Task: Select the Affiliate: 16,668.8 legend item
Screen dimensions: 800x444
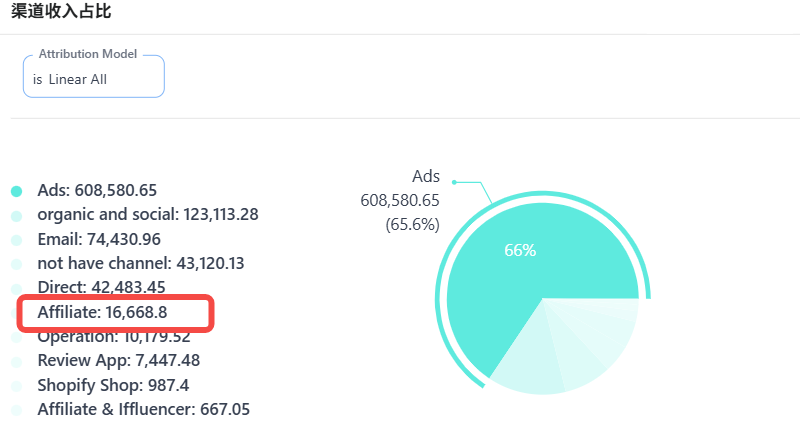Action: tap(102, 312)
